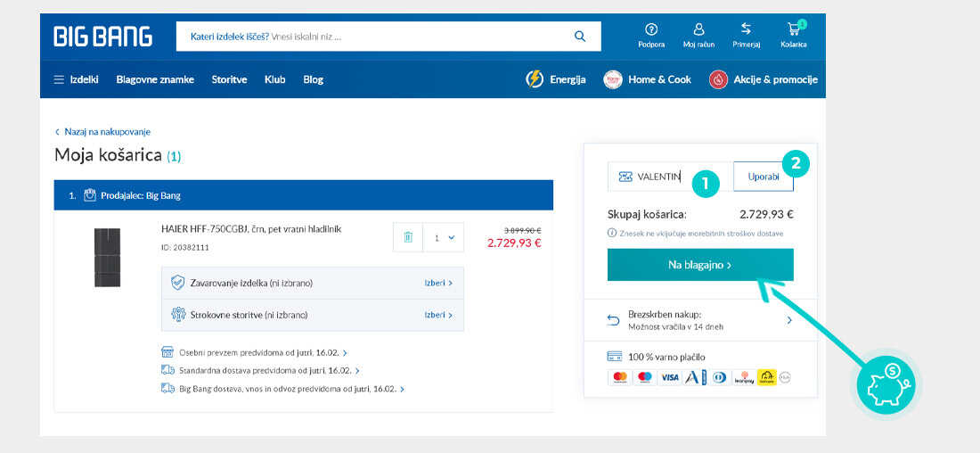Click the yellow payment logo
This screenshot has height=453, width=980.
point(767,376)
